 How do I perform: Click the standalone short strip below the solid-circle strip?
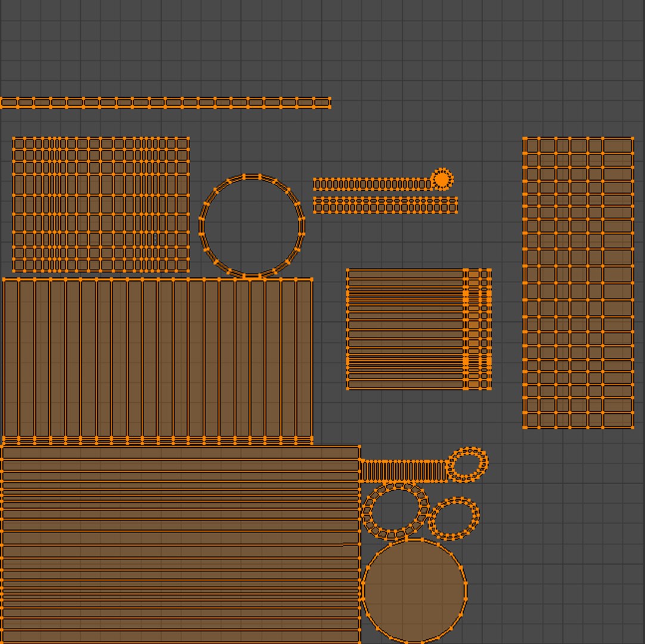[x=386, y=205]
